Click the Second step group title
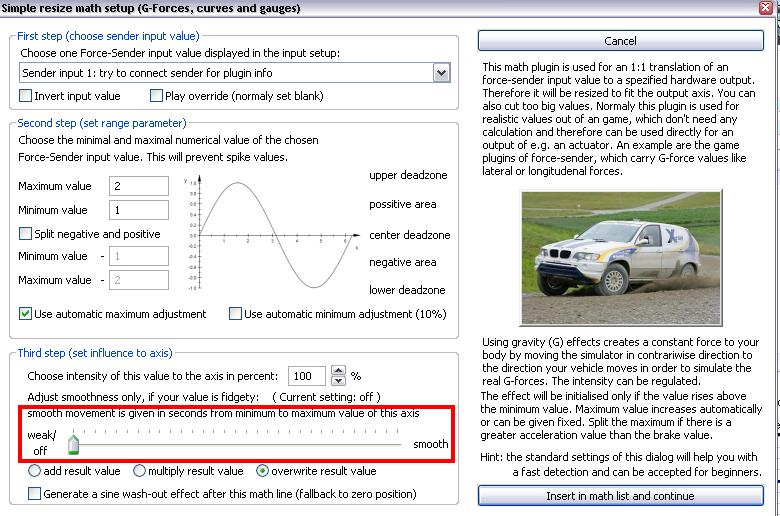Viewport: 780px width, 516px height. (x=101, y=123)
